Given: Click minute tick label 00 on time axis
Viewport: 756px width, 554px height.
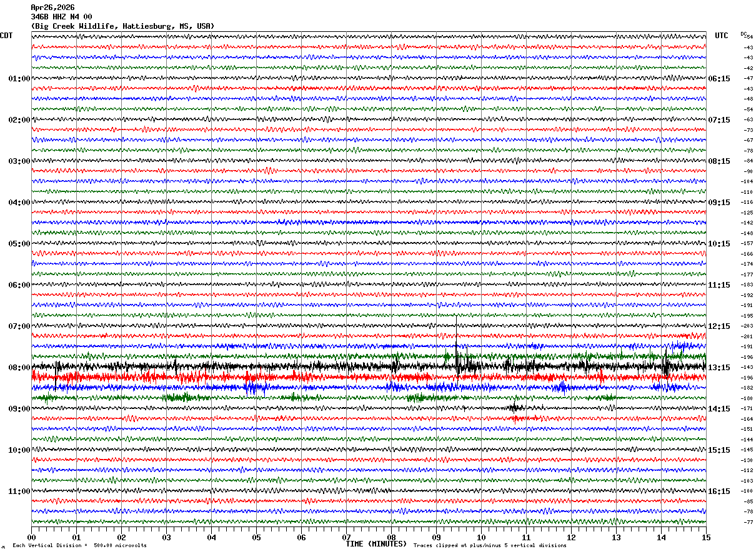Looking at the screenshot, I should point(31,538).
